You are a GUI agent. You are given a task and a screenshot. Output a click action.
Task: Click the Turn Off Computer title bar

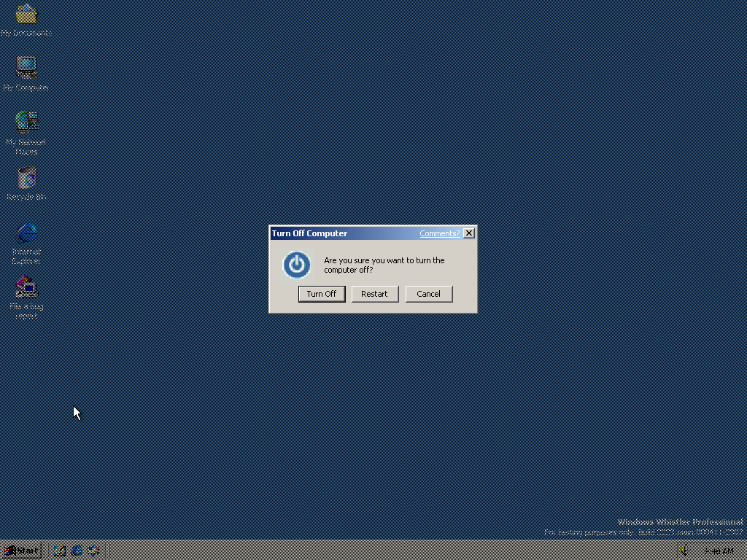[x=373, y=233]
